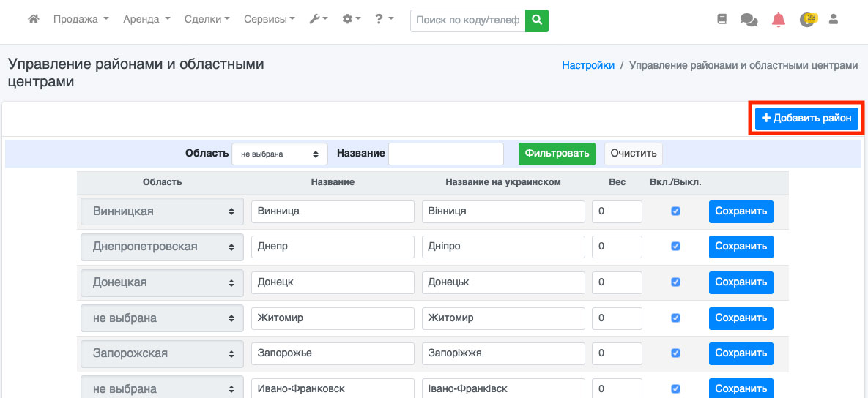
Task: Open the user profile icon
Action: (x=833, y=20)
